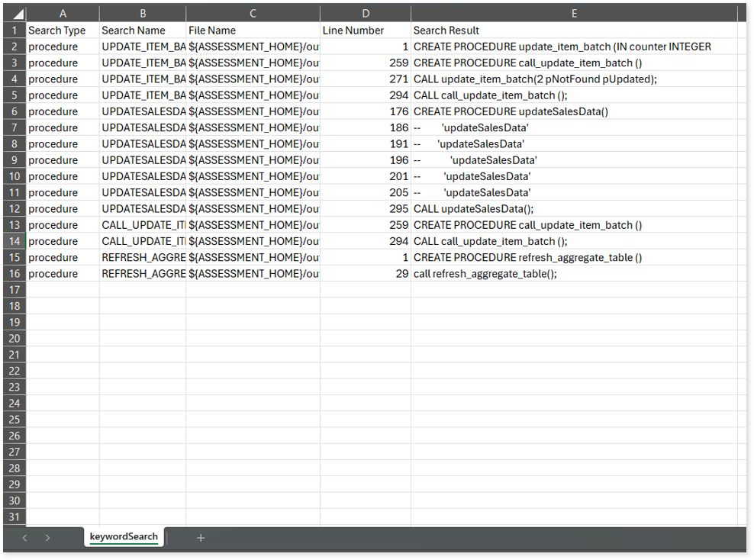Screen dimensions: 754x560
Task: Click the Line Number header cell
Action: (x=365, y=31)
